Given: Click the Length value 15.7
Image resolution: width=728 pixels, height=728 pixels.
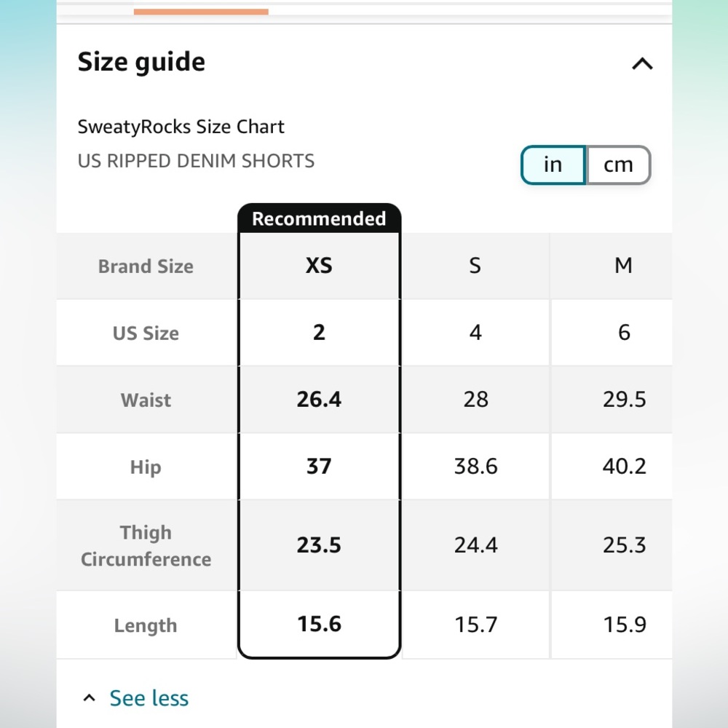Looking at the screenshot, I should [x=476, y=625].
